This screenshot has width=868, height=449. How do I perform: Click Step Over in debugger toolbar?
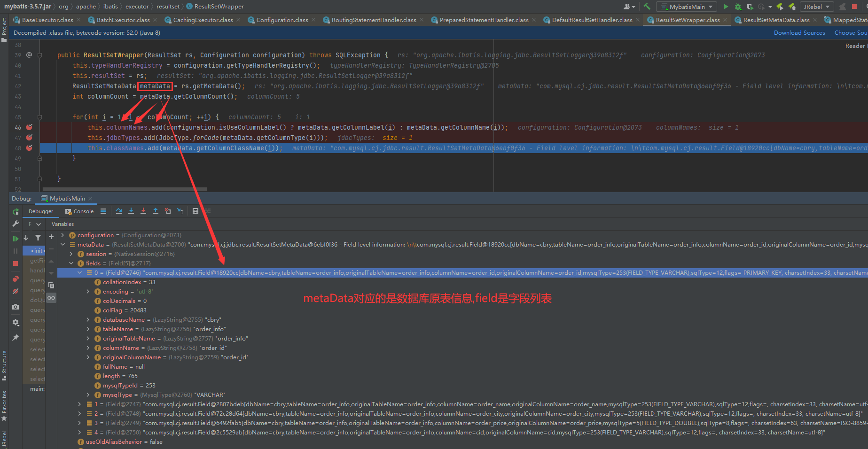119,211
